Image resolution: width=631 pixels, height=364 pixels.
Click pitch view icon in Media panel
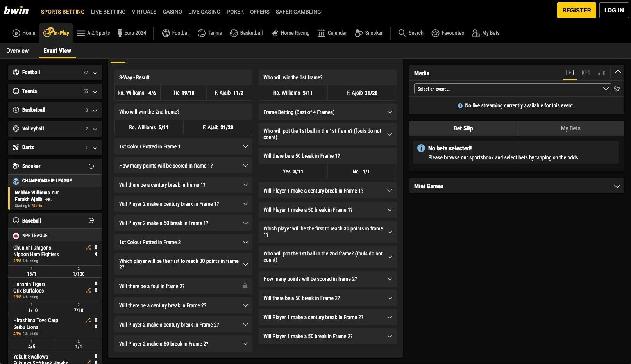pyautogui.click(x=586, y=73)
